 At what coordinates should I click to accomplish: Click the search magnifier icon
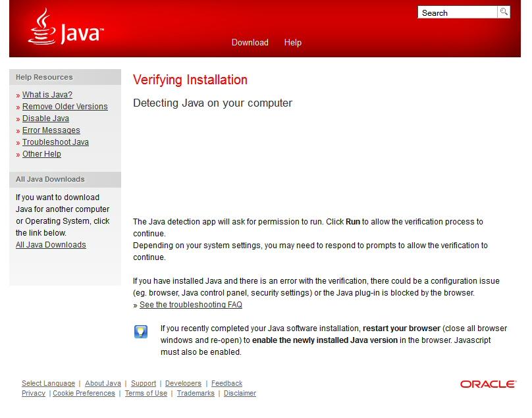click(x=504, y=13)
